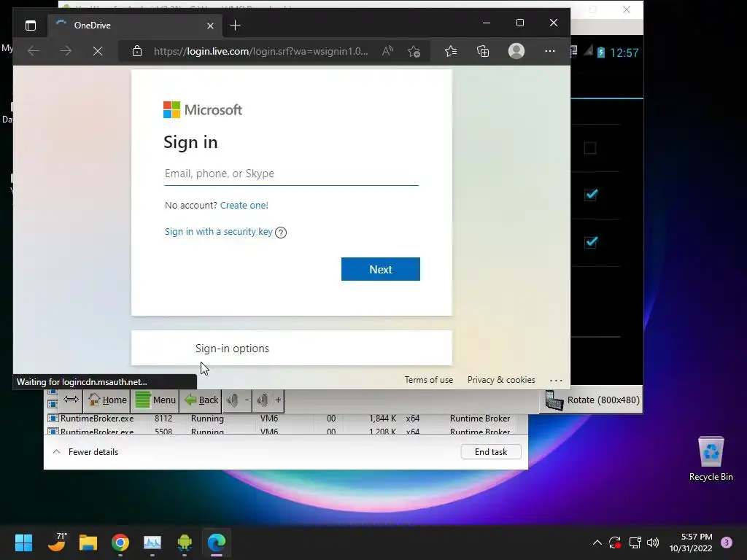This screenshot has width=747, height=560.
Task: Open the clock showing 5:57 PM
Action: pyautogui.click(x=691, y=542)
